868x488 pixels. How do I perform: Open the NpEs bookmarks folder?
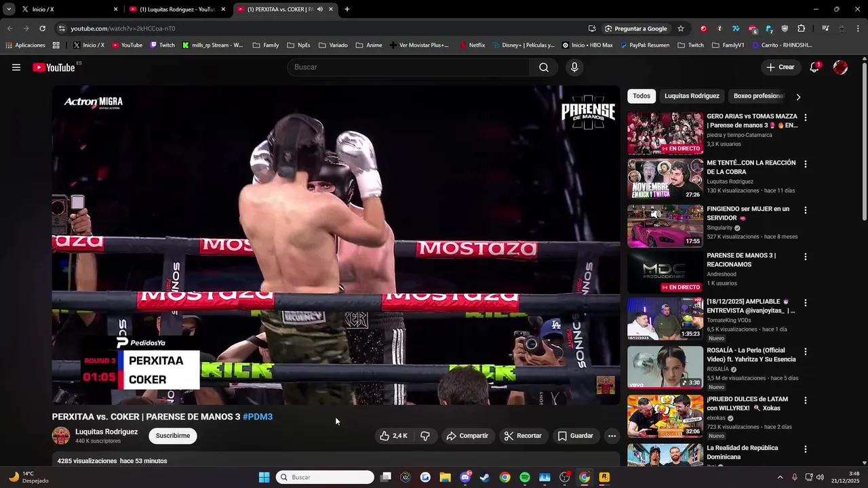point(298,45)
